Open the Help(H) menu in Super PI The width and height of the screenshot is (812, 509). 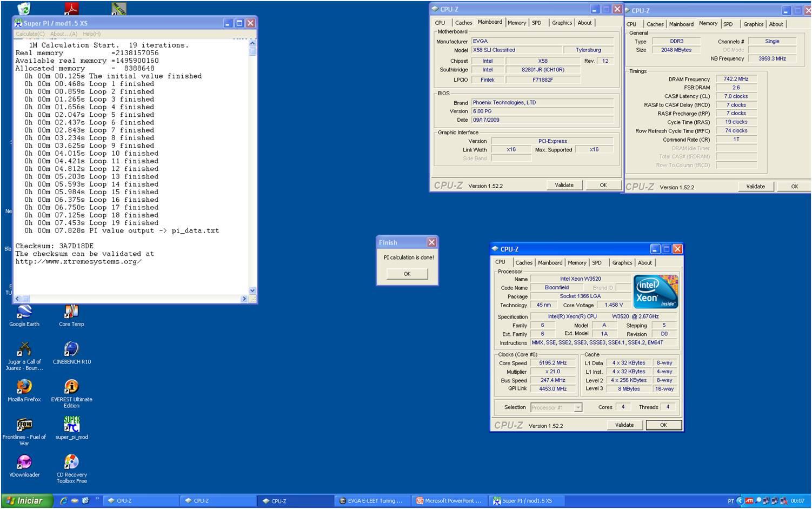pos(92,34)
